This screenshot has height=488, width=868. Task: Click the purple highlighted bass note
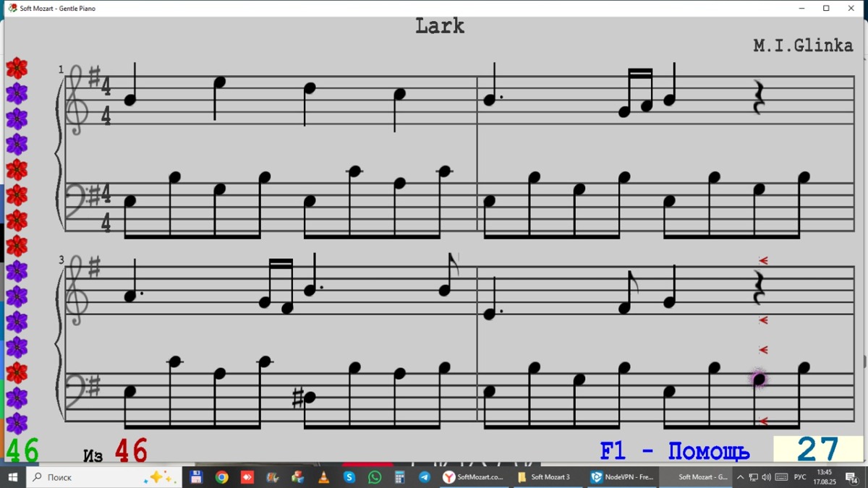click(759, 379)
